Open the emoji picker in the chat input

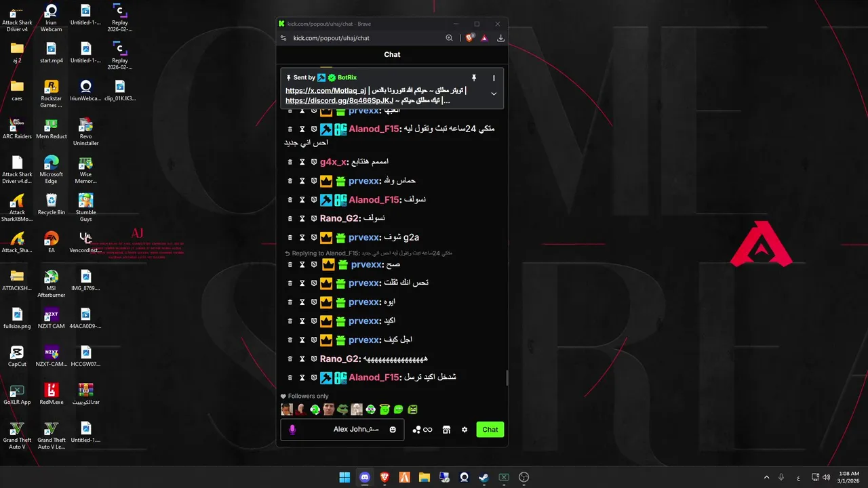click(x=393, y=430)
